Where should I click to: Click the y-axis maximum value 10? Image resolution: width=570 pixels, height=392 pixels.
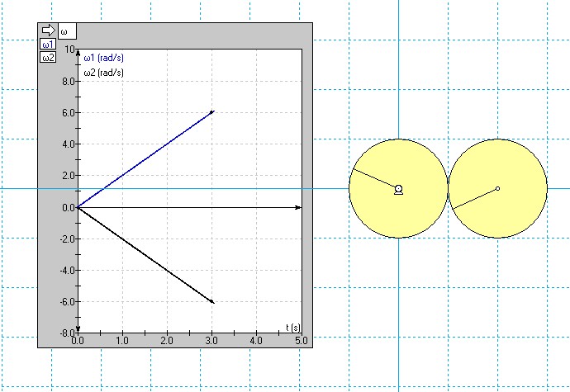[69, 49]
